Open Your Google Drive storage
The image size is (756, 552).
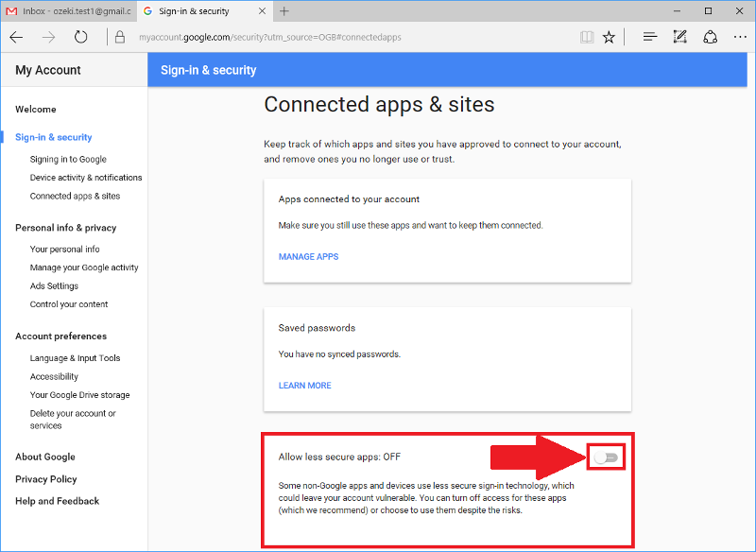79,395
